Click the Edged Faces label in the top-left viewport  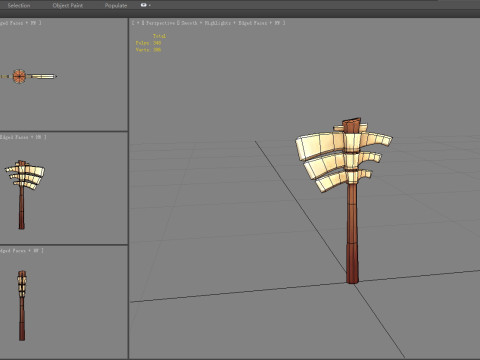(11, 23)
